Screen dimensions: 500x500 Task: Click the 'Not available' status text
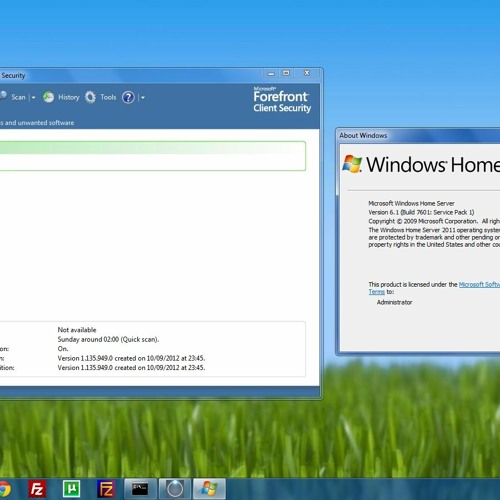tap(77, 330)
